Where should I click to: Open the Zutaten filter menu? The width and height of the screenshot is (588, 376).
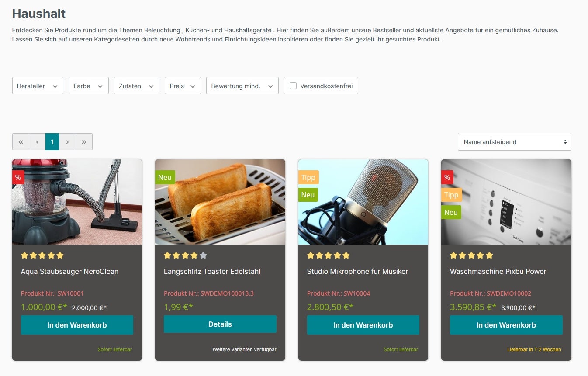point(137,86)
